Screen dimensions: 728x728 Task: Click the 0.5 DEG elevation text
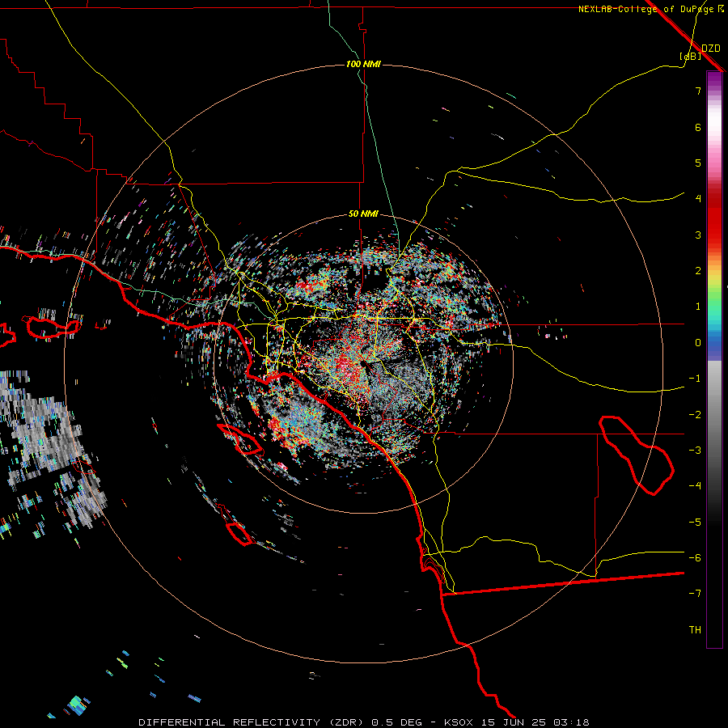[397, 722]
